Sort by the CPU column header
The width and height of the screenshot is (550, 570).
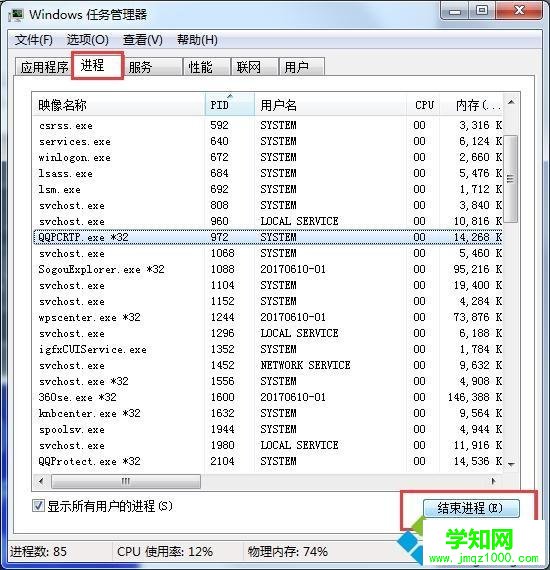(x=423, y=105)
